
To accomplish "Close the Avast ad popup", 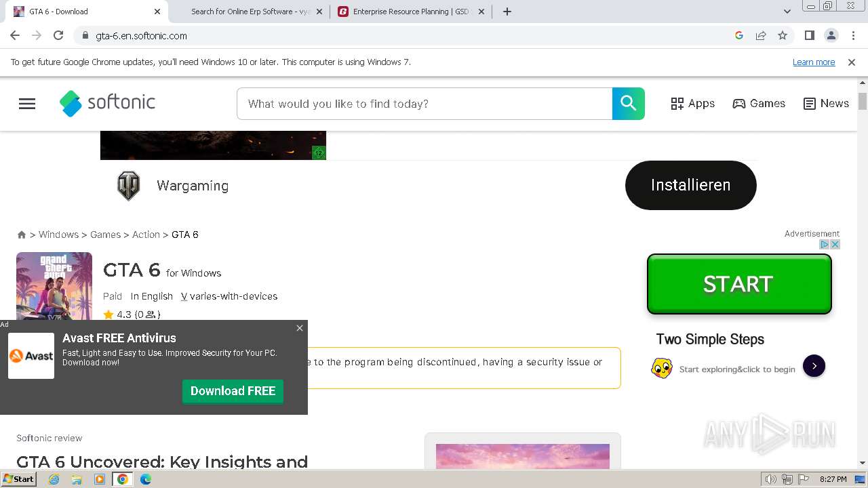I will click(x=300, y=328).
